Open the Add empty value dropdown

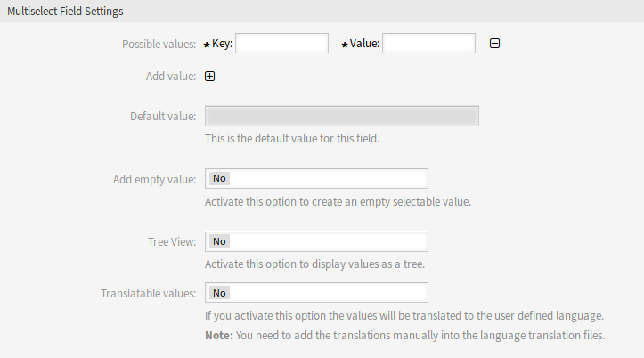tap(316, 179)
